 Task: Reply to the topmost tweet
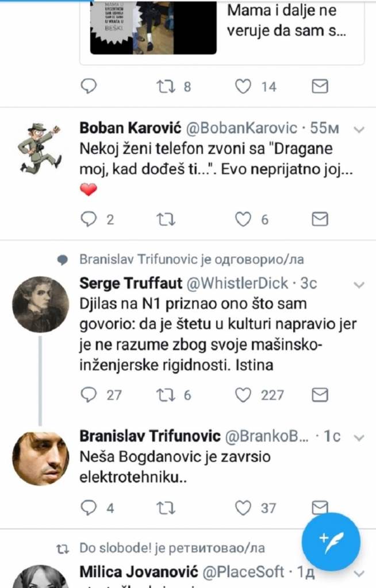88,87
